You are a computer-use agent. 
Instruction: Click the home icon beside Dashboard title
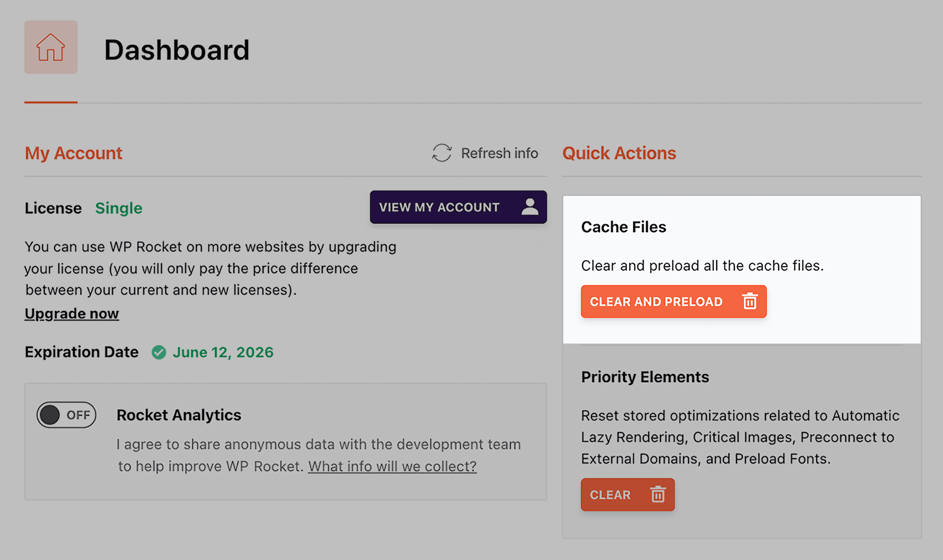(x=51, y=47)
